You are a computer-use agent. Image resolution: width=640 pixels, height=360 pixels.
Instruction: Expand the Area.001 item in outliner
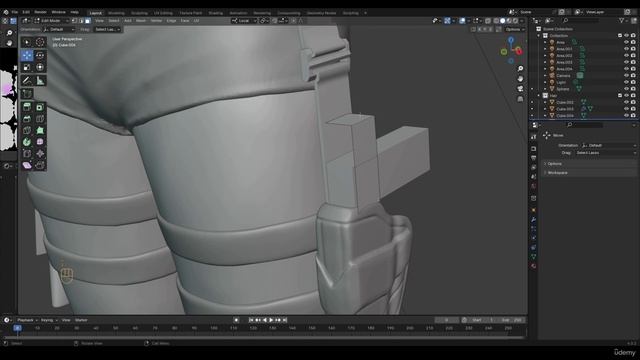[545, 49]
